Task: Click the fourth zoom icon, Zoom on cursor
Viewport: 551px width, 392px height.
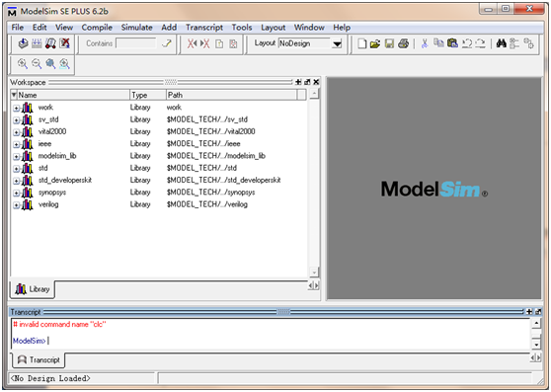Action: coord(64,63)
